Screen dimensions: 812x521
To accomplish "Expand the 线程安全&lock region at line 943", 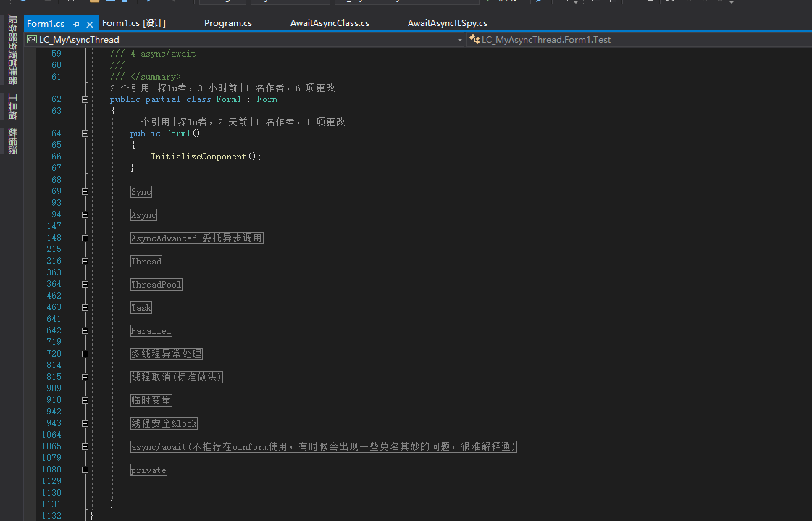I will (x=85, y=424).
